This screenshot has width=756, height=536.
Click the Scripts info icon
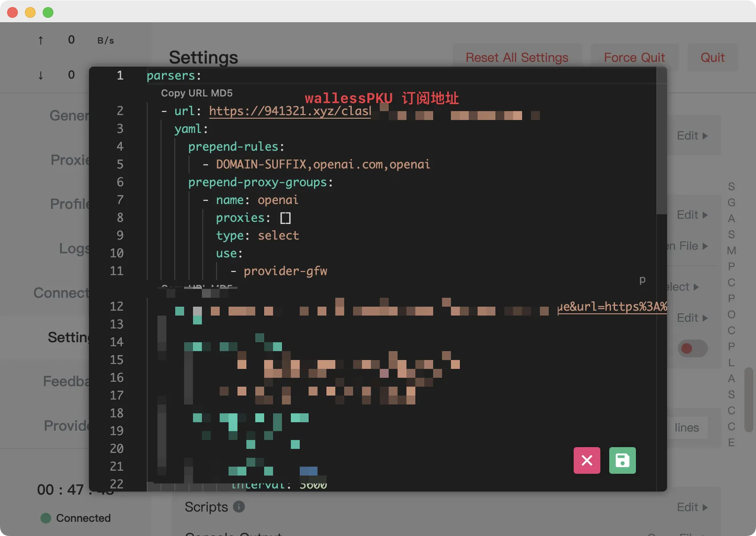click(239, 507)
